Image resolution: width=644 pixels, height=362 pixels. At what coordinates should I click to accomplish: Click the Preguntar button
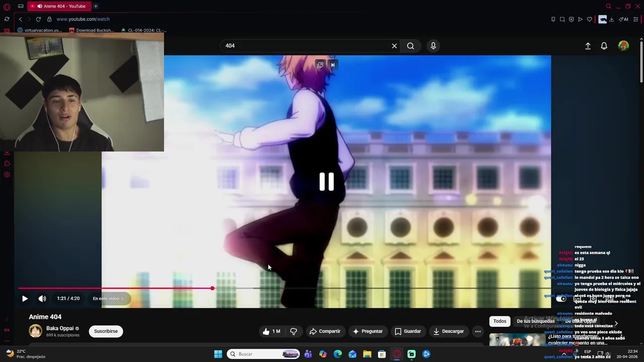click(x=368, y=331)
